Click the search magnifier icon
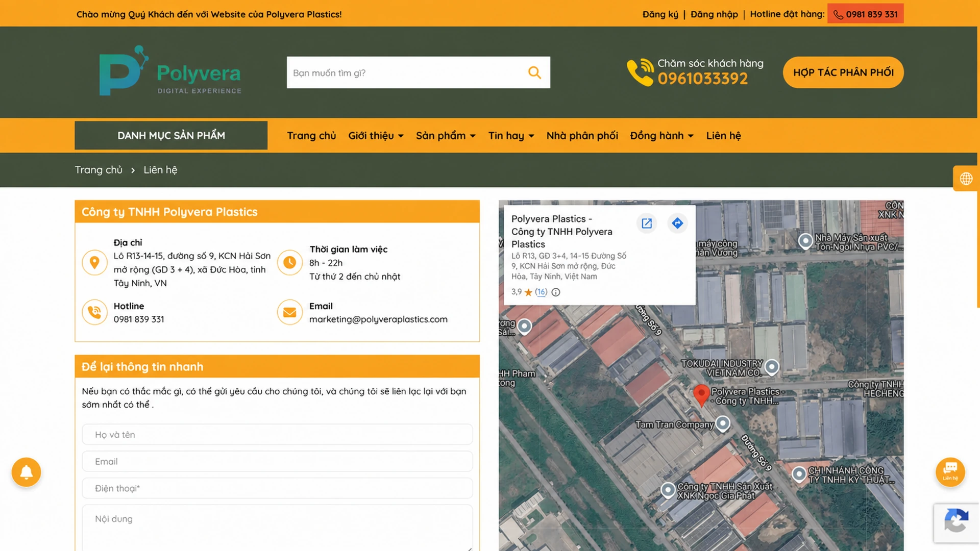Viewport: 980px width, 551px height. coord(534,72)
